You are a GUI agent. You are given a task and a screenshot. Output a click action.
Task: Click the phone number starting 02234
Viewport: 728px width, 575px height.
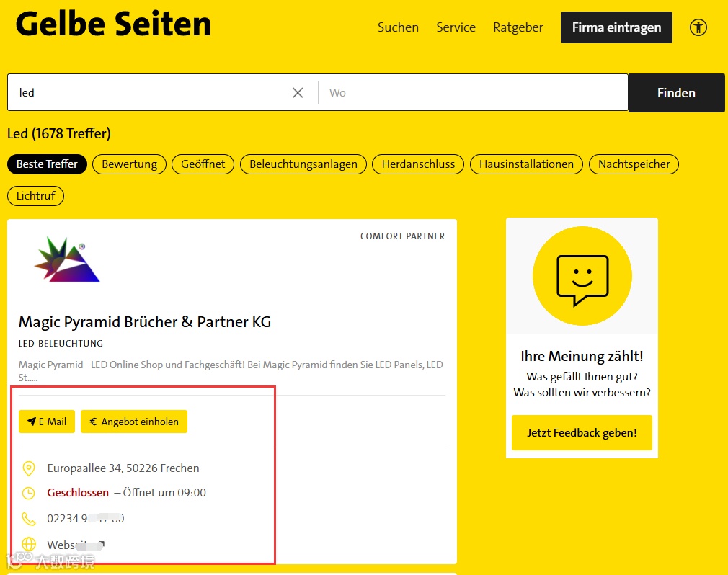click(86, 518)
